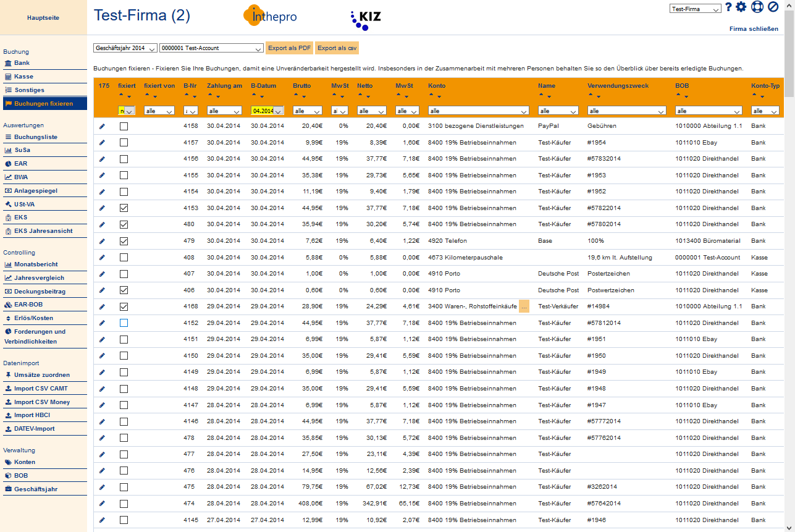Image resolution: width=795 pixels, height=532 pixels.
Task: Open Buchungsliste in the sidebar
Action: (x=36, y=137)
